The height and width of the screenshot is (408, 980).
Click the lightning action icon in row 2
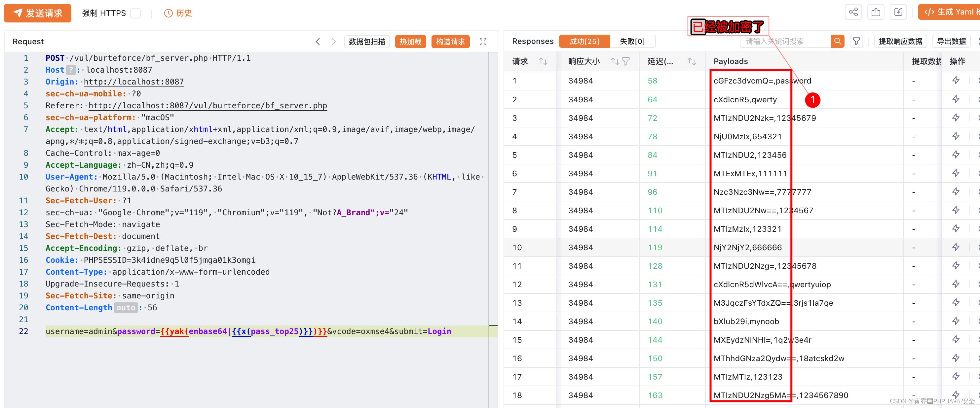pos(956,99)
